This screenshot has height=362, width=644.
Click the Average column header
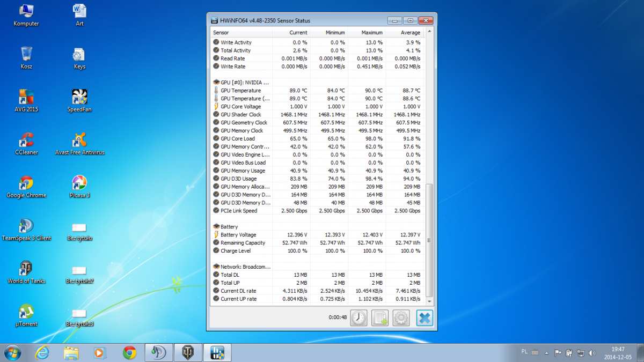click(x=405, y=33)
